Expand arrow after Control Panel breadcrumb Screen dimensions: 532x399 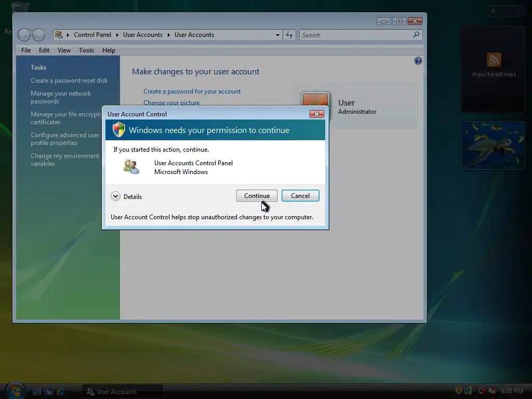(117, 35)
